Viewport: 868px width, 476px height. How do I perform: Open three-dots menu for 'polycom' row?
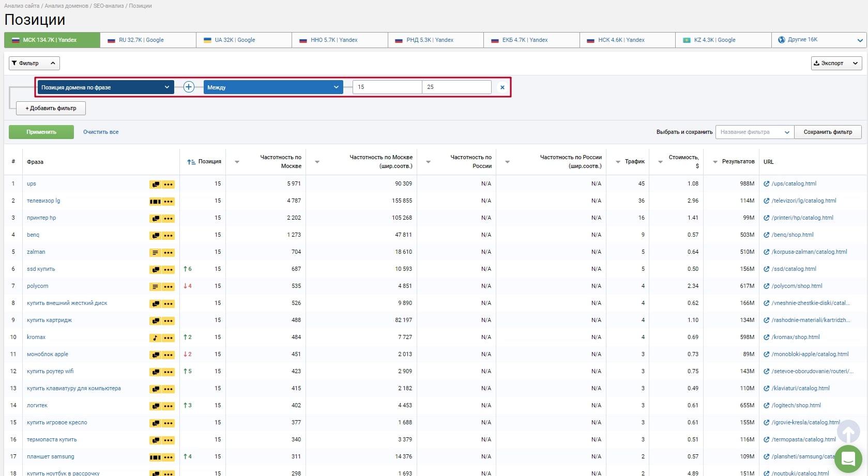(168, 287)
